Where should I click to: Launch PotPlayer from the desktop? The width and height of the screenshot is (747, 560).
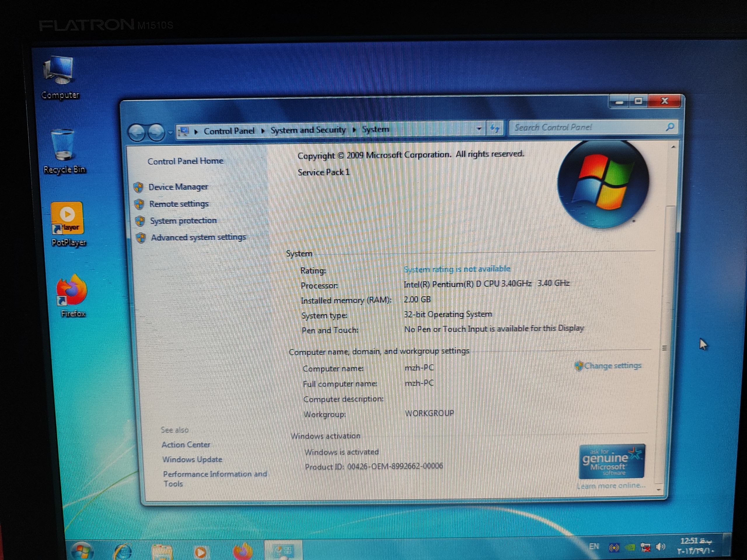coord(67,219)
